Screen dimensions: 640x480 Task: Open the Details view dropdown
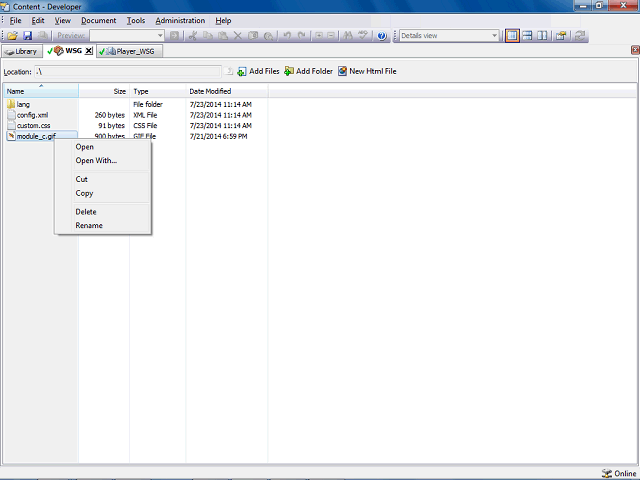[494, 36]
